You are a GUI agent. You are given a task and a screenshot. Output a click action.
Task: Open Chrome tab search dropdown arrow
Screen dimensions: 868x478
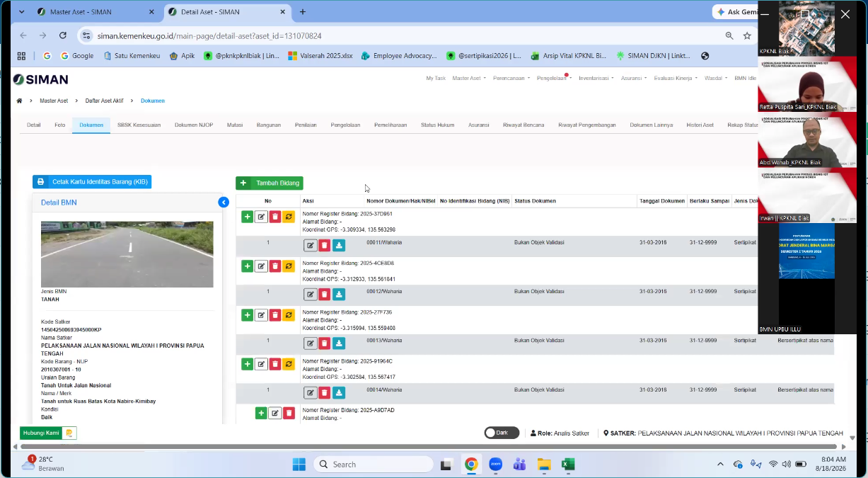click(x=22, y=12)
